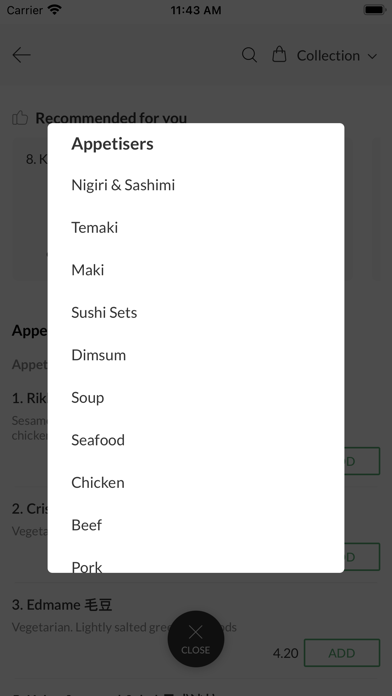Click the thumbs-up Recommended icon

click(x=20, y=118)
